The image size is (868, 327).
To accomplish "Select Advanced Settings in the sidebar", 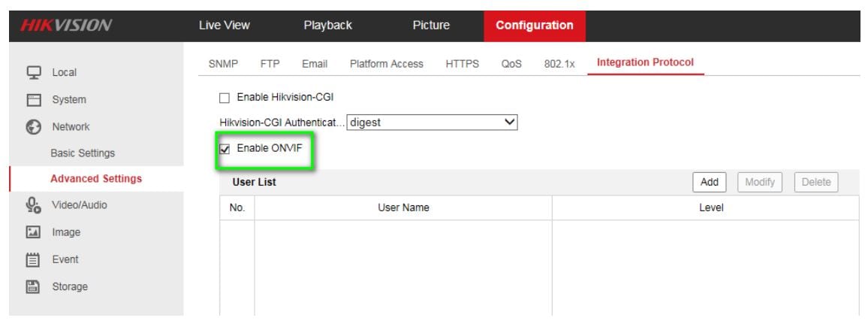I will tap(95, 179).
